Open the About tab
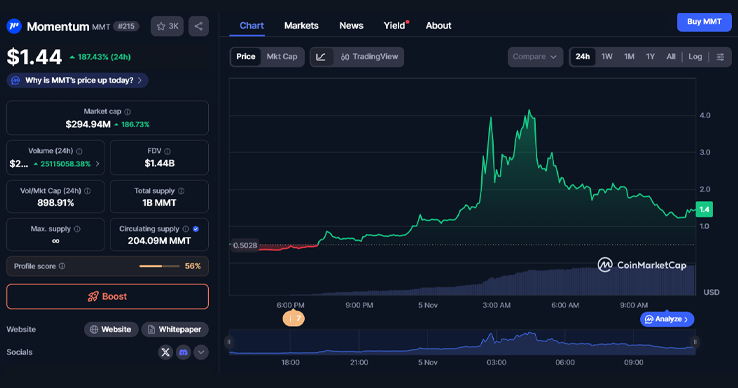Viewport: 738px width, 388px height. click(x=438, y=26)
